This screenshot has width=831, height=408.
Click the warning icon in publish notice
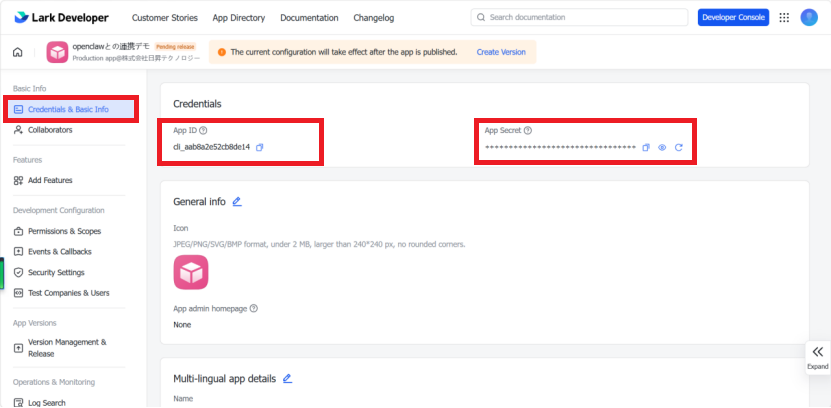222,52
